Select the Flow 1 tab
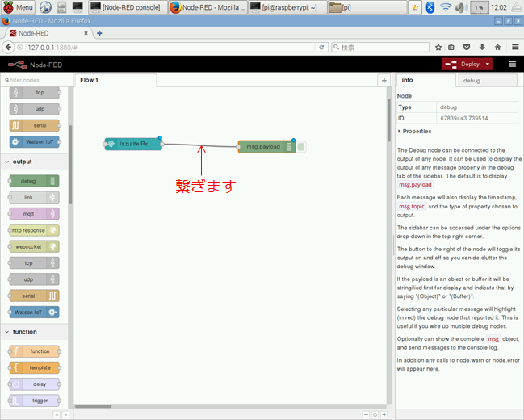Screen dimensions: 524x420 tap(115, 80)
